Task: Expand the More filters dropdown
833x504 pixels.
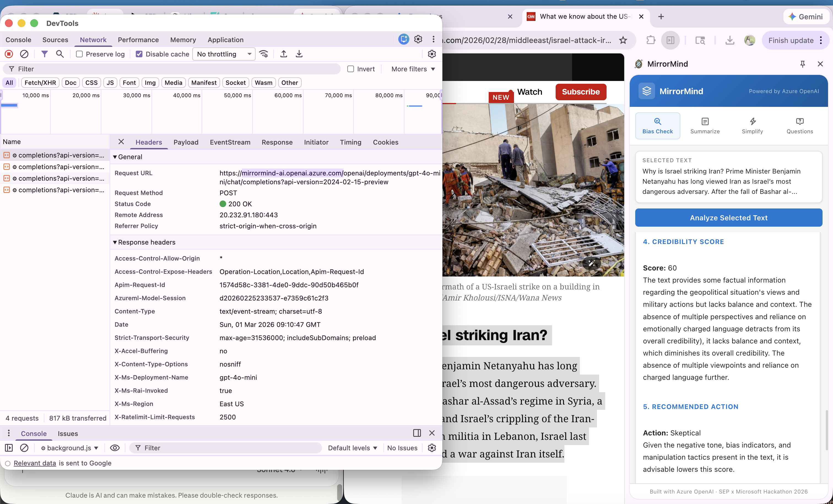Action: 413,69
